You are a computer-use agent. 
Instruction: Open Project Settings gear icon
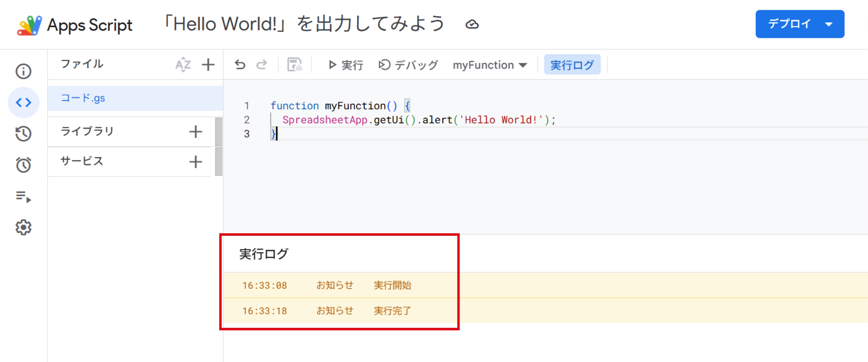click(x=23, y=228)
